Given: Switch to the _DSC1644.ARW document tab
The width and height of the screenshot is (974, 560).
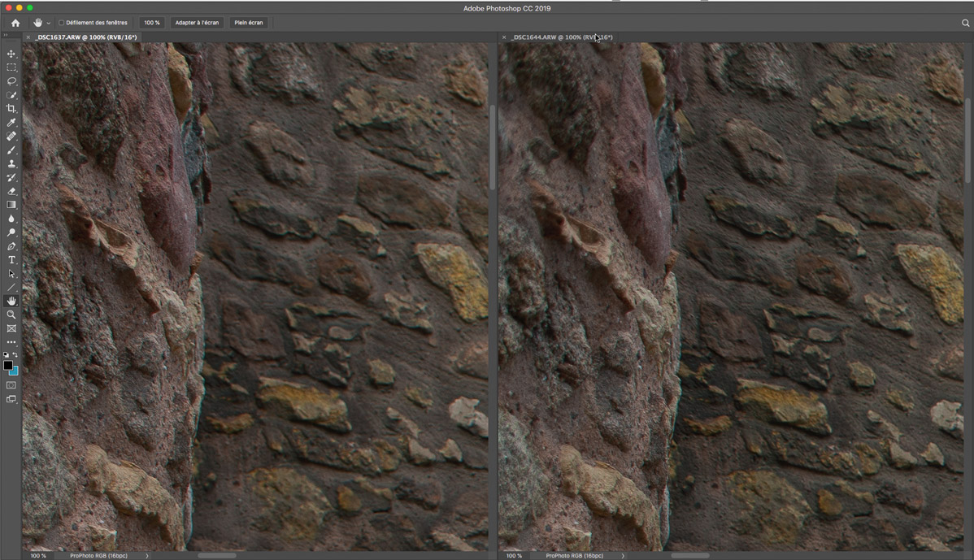Looking at the screenshot, I should point(562,37).
